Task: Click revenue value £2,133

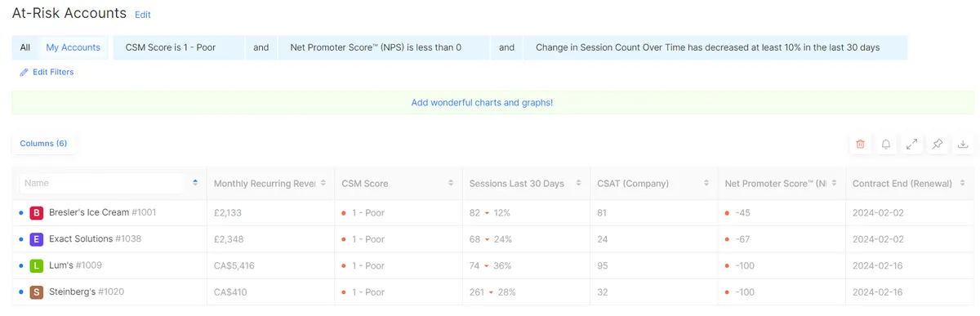Action: point(227,213)
